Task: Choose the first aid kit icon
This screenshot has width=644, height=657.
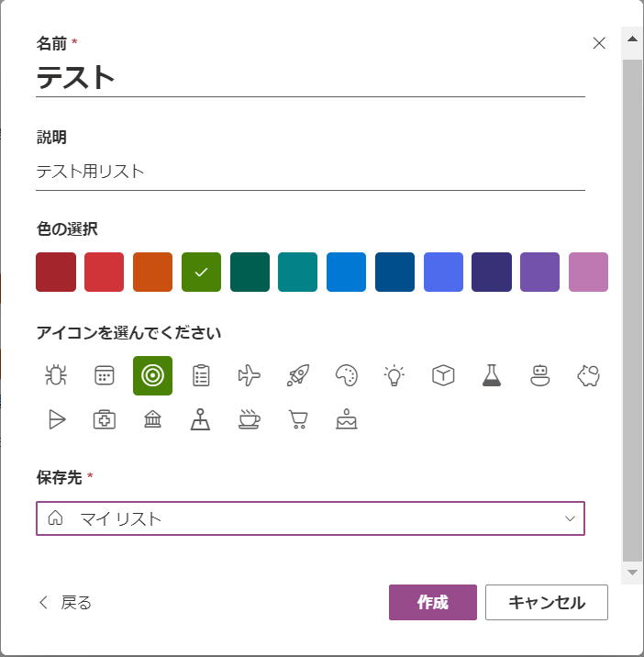Action: pos(105,420)
